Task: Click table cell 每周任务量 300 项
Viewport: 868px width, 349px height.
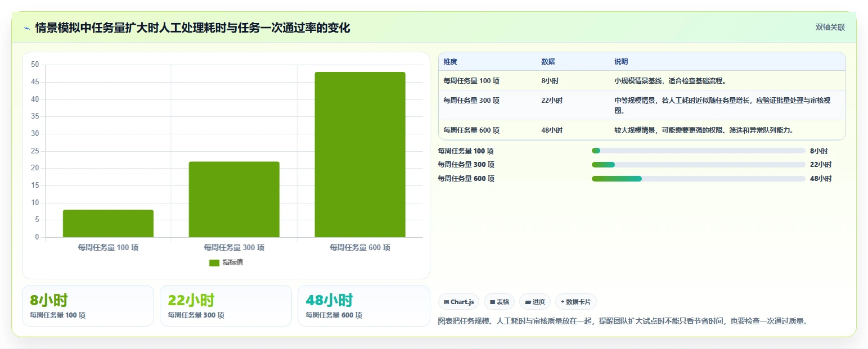Action: pos(471,101)
